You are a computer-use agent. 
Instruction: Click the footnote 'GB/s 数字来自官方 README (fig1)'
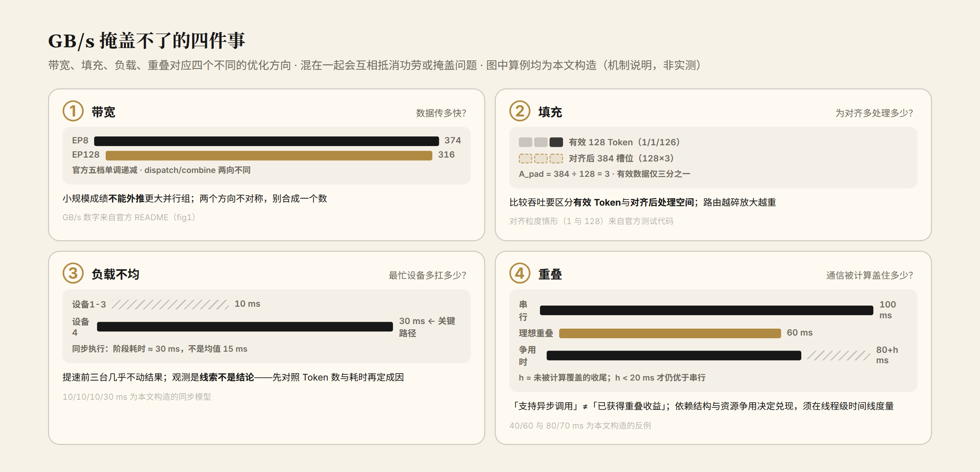coord(129,217)
